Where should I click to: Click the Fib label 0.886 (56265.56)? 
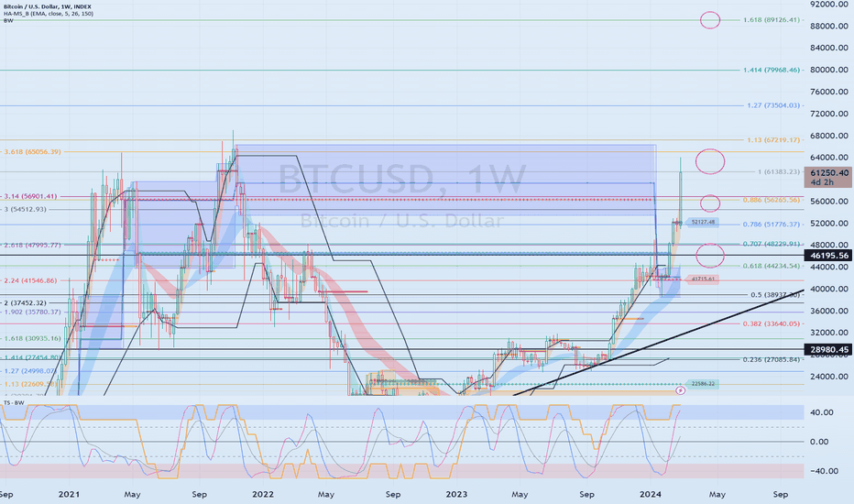pyautogui.click(x=772, y=200)
